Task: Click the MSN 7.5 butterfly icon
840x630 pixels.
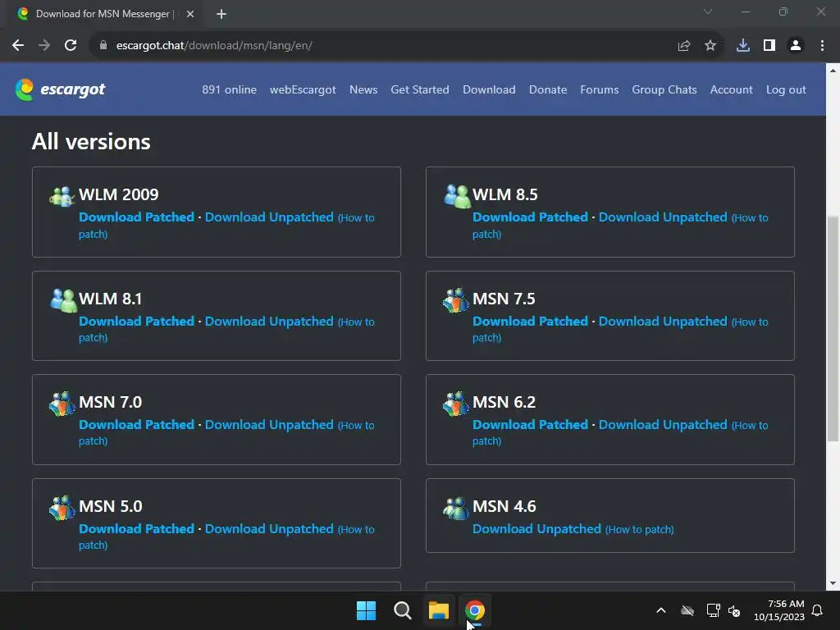Action: point(456,300)
